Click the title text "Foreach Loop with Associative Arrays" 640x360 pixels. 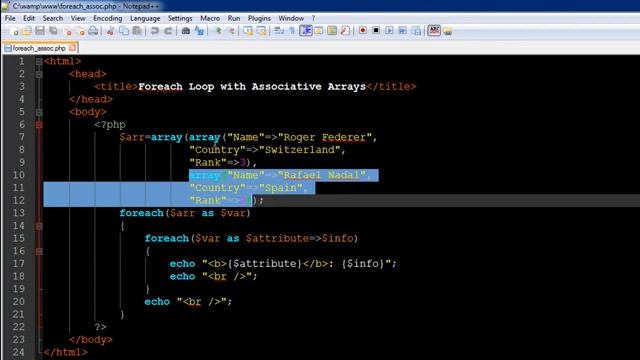point(252,87)
